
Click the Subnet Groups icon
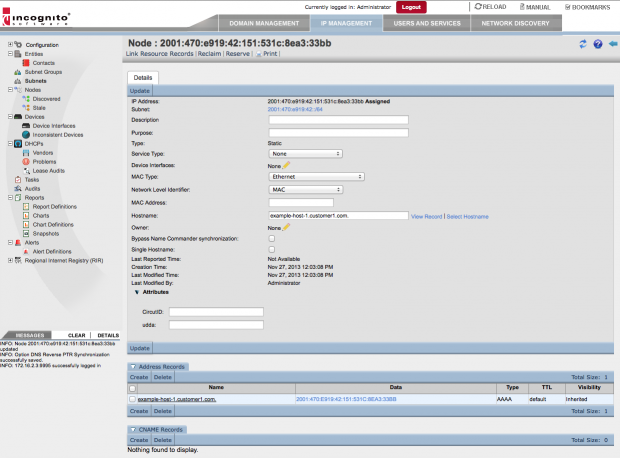(18, 72)
